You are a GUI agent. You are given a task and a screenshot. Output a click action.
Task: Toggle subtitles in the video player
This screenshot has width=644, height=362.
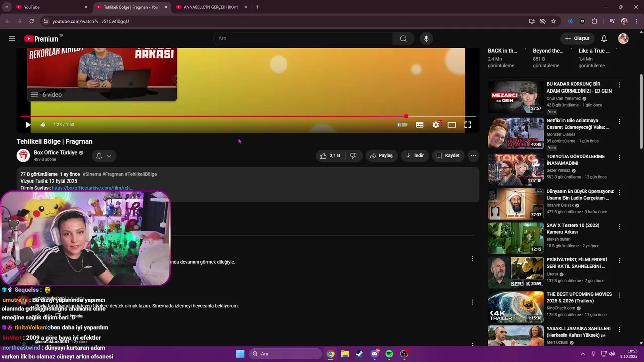coord(420,125)
